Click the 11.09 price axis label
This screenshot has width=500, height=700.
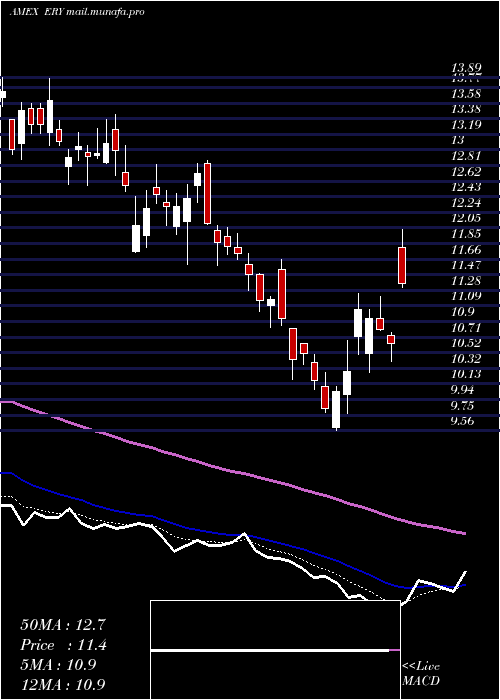pos(466,296)
